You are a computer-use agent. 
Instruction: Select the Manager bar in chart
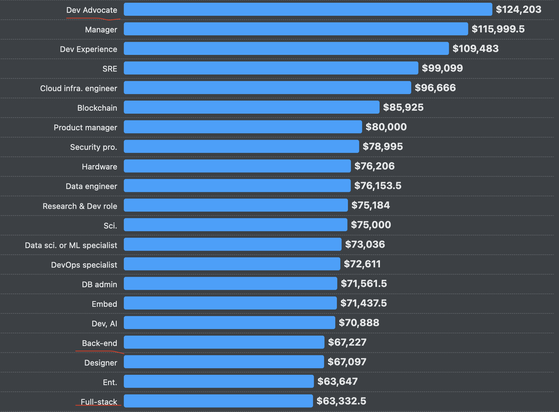click(296, 29)
